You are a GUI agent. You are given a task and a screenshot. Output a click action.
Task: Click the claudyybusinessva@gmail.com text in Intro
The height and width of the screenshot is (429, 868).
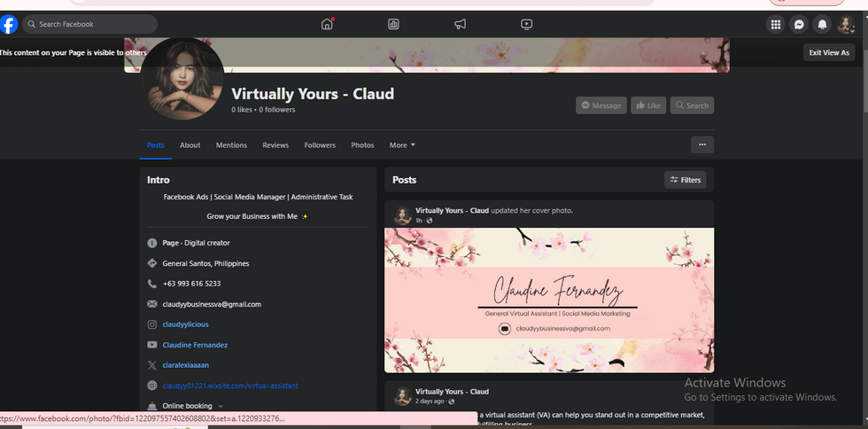point(212,304)
